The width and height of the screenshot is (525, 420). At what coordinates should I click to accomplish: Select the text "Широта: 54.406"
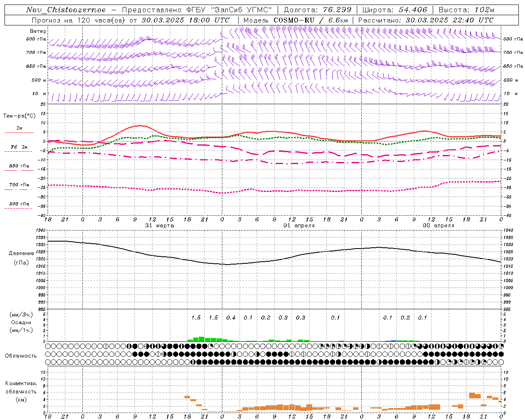pyautogui.click(x=395, y=10)
